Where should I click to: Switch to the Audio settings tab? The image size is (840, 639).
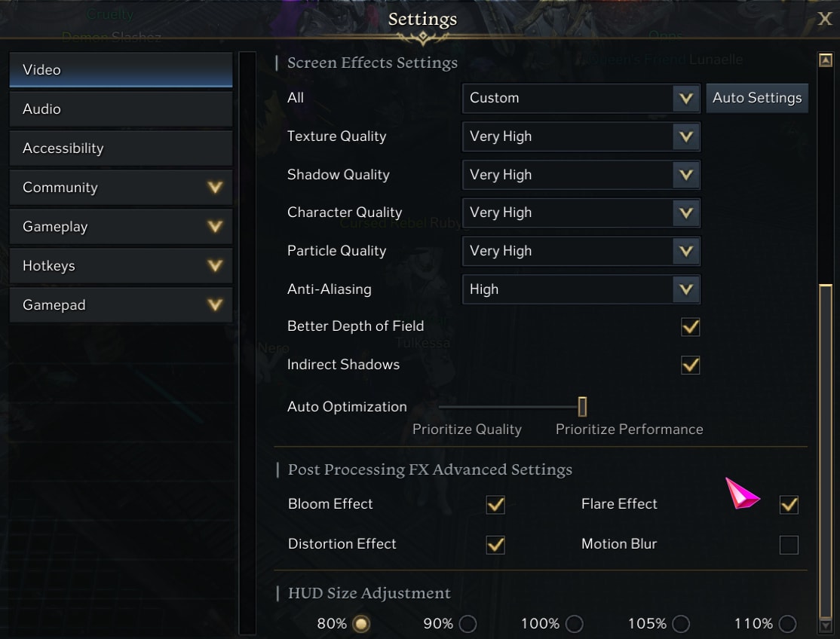coord(121,109)
